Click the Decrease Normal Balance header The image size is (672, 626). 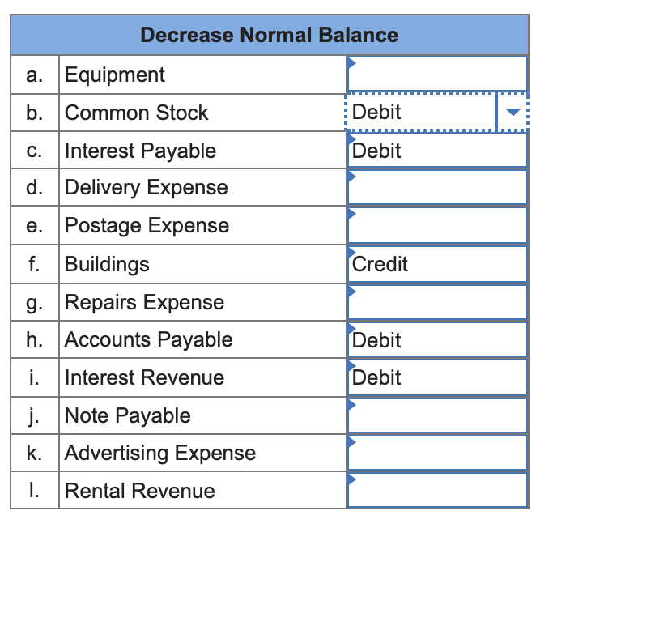pos(269,35)
